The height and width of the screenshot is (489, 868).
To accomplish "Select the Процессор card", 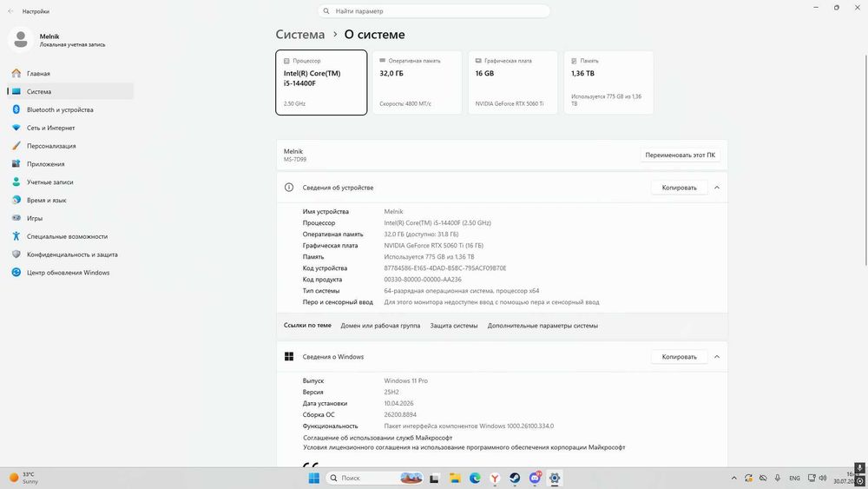I will [x=321, y=83].
